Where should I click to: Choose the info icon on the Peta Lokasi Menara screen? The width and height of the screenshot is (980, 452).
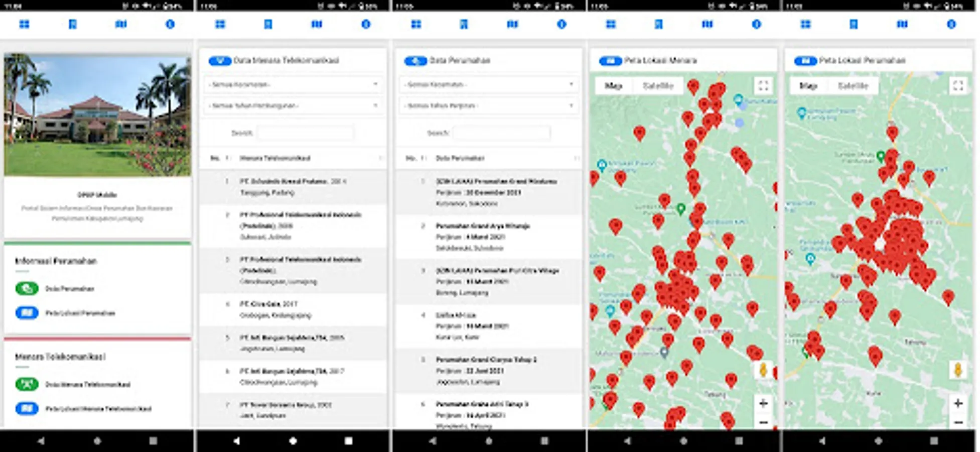[757, 24]
